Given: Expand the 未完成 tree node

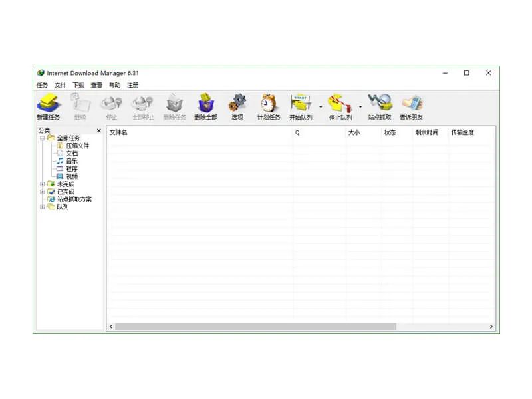Looking at the screenshot, I should [43, 184].
